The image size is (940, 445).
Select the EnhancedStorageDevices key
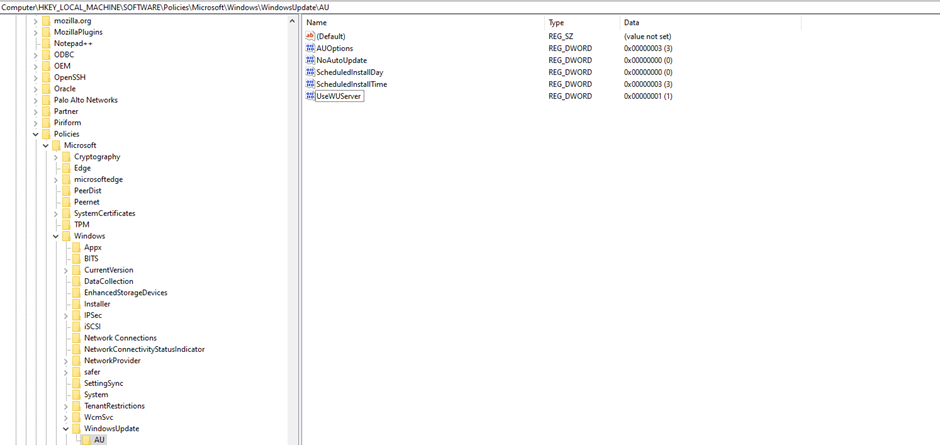pyautogui.click(x=126, y=293)
